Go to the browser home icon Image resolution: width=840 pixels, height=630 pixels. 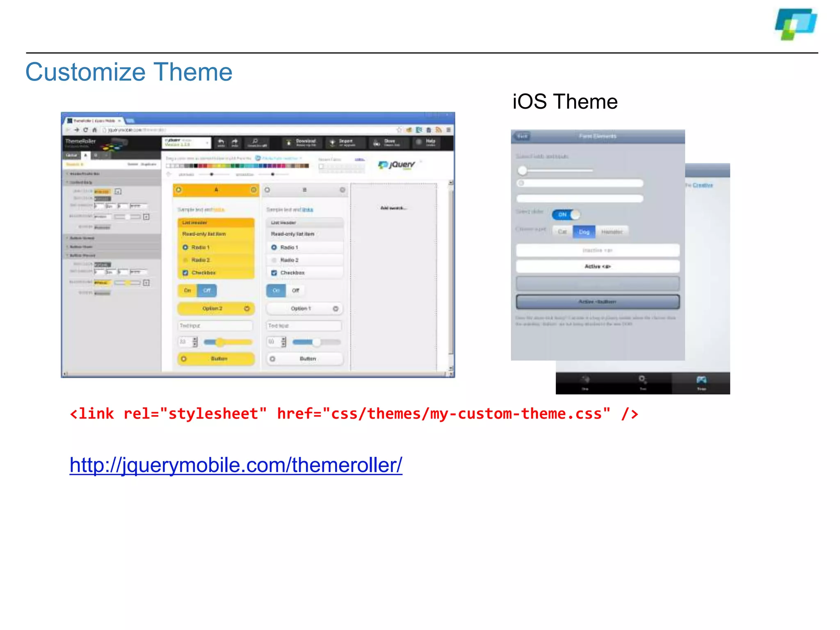pos(94,130)
